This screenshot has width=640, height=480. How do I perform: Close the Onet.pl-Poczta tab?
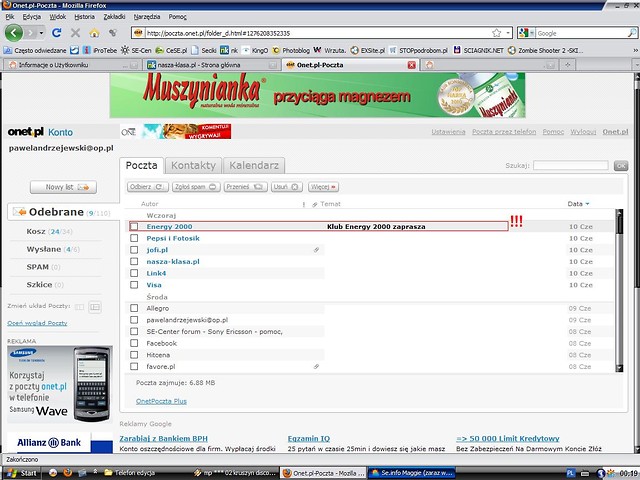click(412, 65)
